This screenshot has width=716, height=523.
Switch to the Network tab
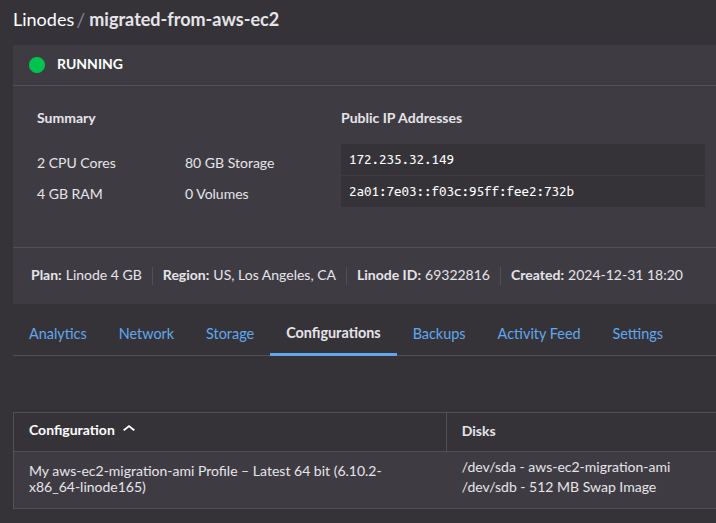(x=146, y=334)
